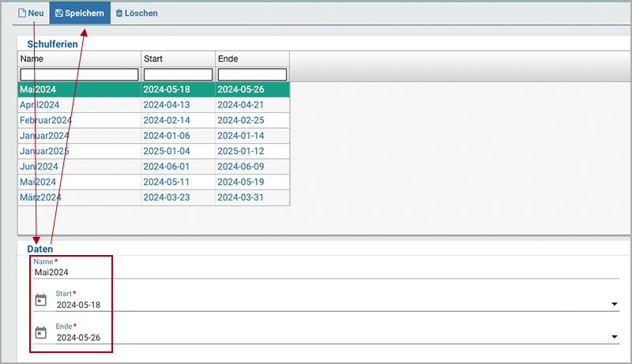Select Mai2024 row starting 2024-05-11
The height and width of the screenshot is (364, 632).
click(x=154, y=182)
